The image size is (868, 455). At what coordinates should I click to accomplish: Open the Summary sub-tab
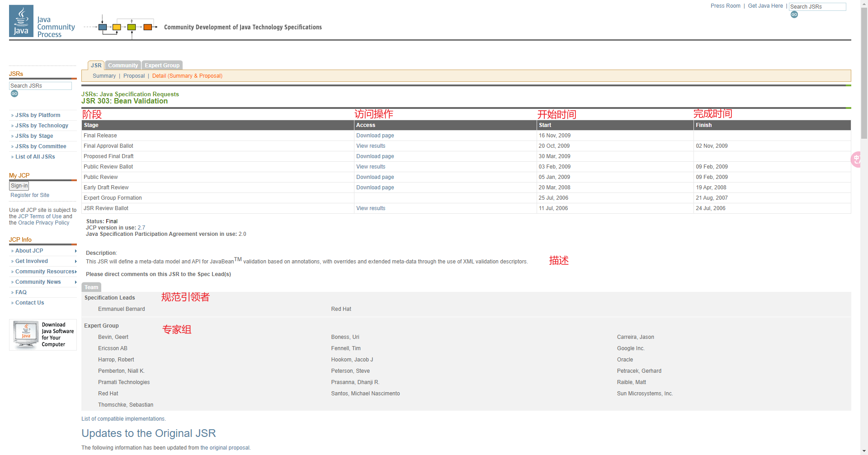(104, 76)
